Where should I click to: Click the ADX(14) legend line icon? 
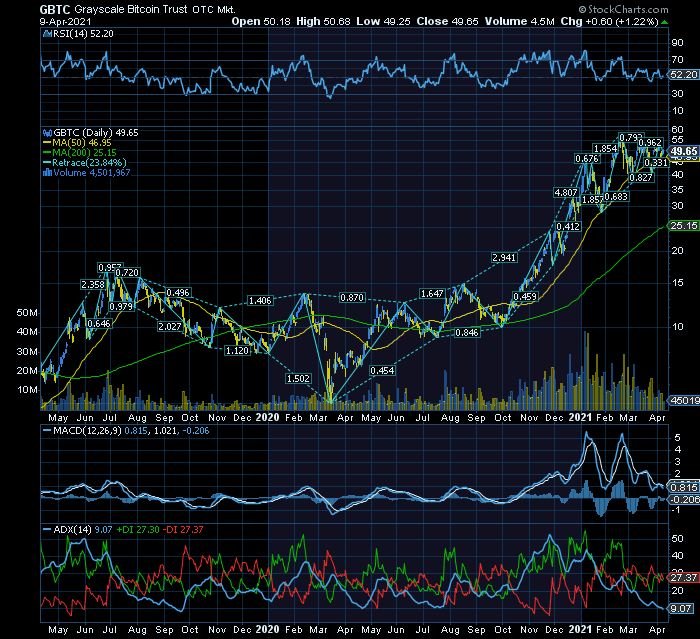point(47,530)
